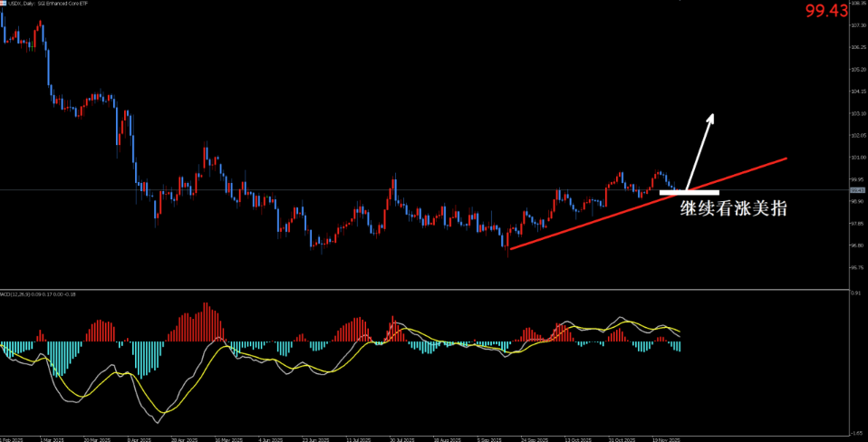
Task: Click the 101.00 level on price scale
Action: click(857, 158)
